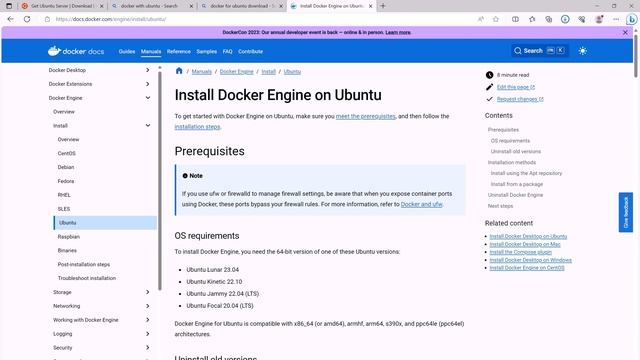Image resolution: width=640 pixels, height=360 pixels.
Task: Click Docker Engine breadcrumb link
Action: pyautogui.click(x=236, y=71)
